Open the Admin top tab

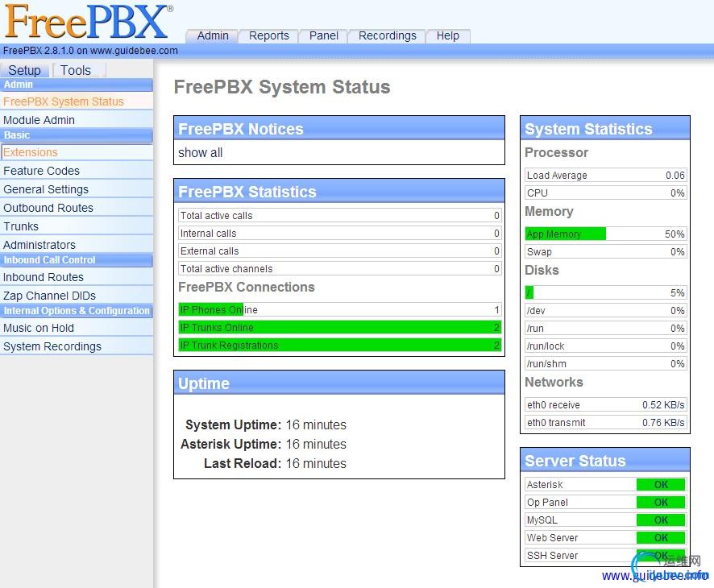(x=213, y=35)
